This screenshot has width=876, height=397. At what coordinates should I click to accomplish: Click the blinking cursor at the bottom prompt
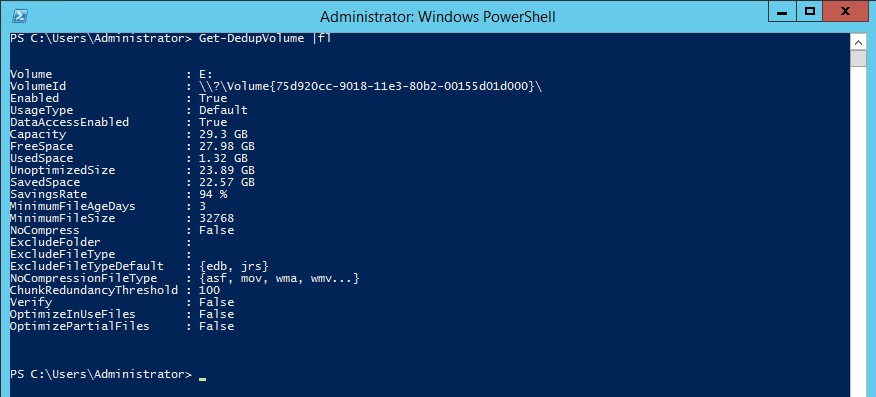(202, 379)
